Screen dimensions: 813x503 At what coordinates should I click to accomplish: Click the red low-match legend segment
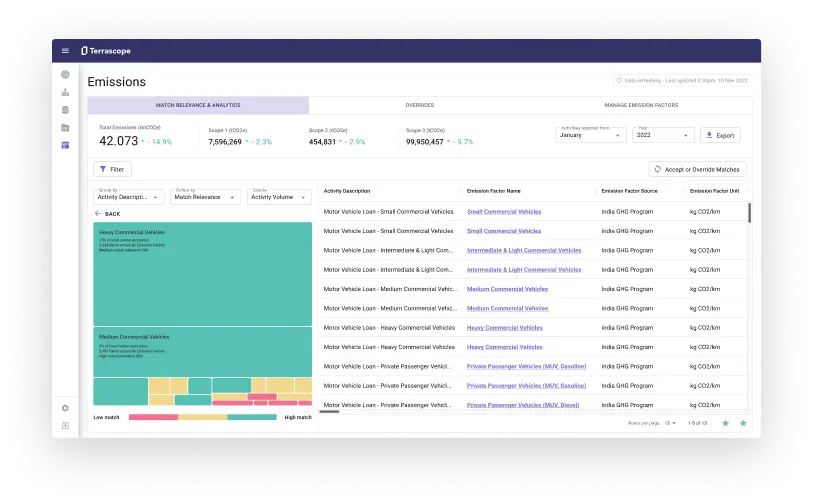tap(153, 417)
